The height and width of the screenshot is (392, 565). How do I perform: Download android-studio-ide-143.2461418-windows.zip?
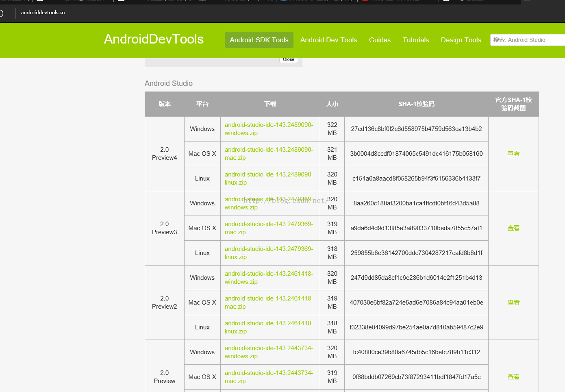(x=269, y=278)
